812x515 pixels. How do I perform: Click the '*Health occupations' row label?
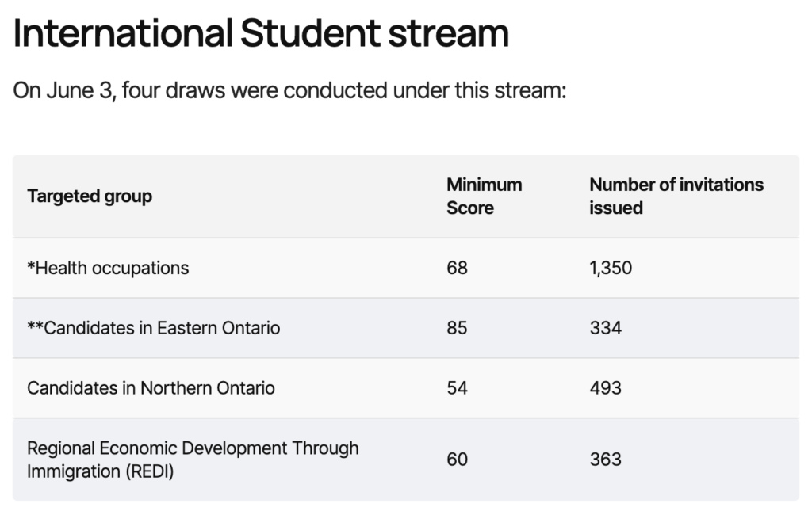coord(108,268)
